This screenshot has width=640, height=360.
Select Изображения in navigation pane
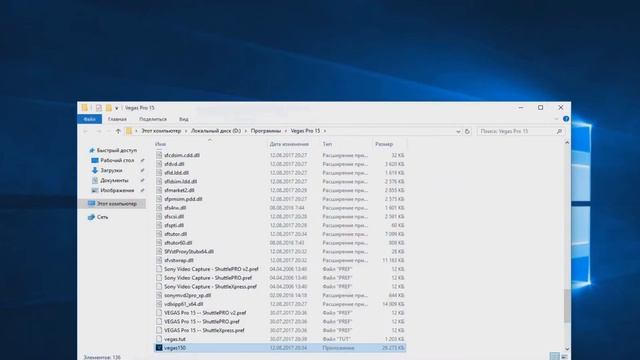[117, 190]
